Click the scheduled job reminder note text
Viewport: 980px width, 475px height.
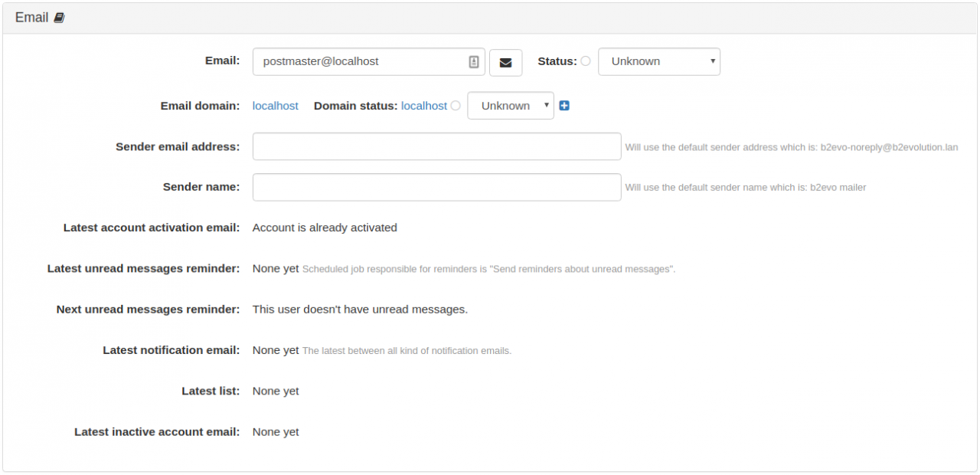[x=489, y=269]
